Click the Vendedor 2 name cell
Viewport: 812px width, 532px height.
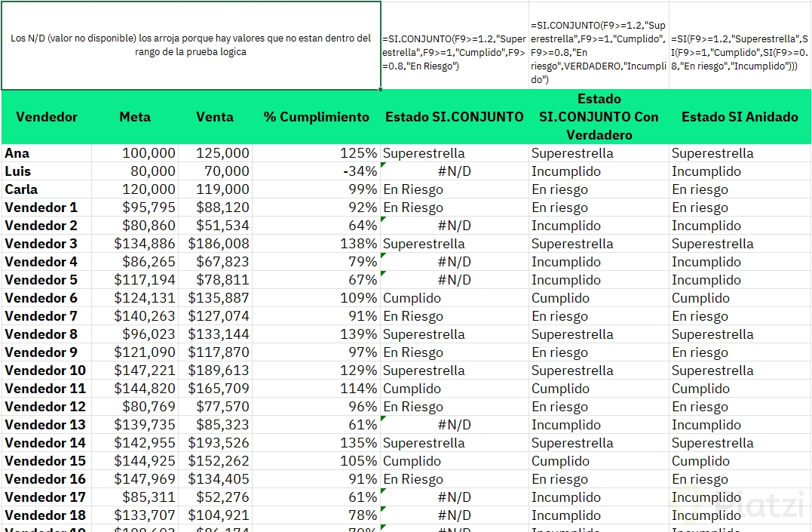47,226
